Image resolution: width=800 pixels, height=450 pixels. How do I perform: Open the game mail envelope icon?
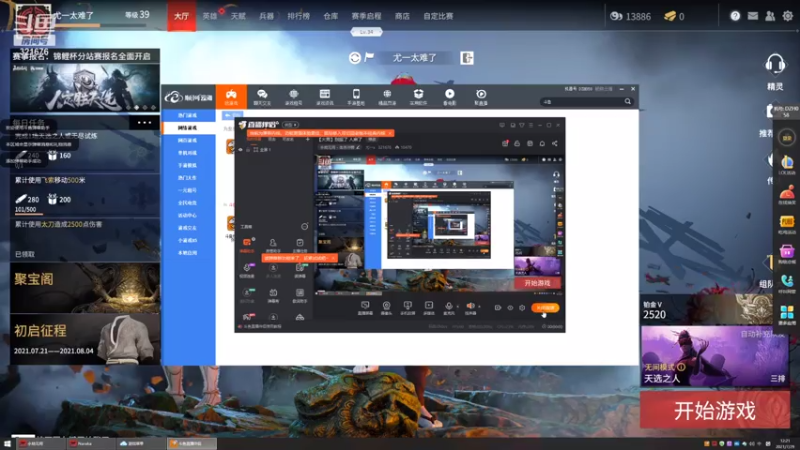pyautogui.click(x=753, y=16)
